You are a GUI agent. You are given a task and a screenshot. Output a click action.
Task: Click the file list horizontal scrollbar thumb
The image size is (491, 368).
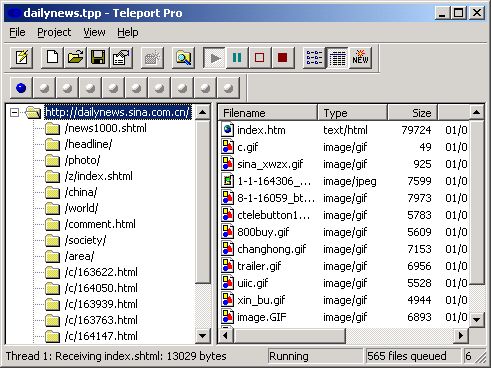point(289,335)
